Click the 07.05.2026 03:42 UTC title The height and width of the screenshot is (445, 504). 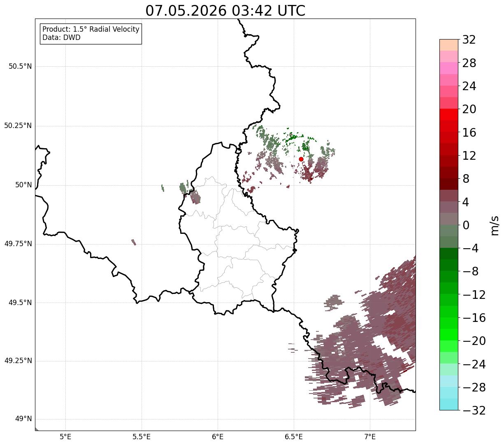(x=225, y=11)
